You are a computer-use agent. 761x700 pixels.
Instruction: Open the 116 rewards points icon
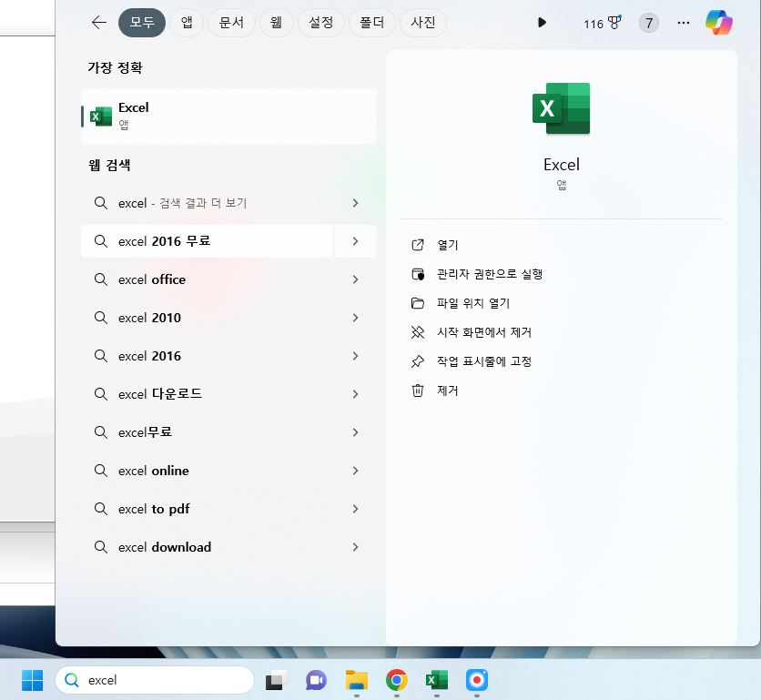click(x=603, y=24)
